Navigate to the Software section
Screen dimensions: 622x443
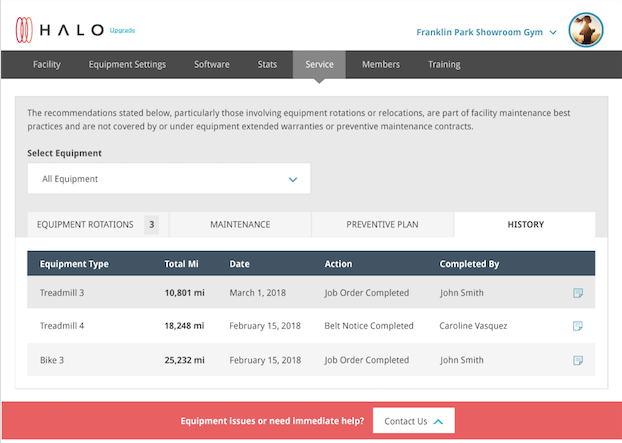[211, 65]
